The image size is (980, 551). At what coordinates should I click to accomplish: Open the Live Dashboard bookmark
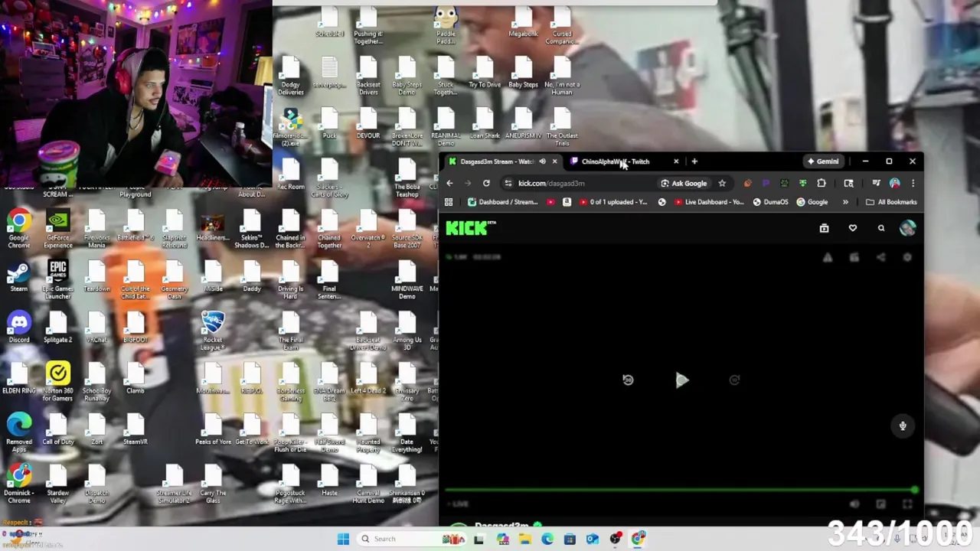pos(709,202)
